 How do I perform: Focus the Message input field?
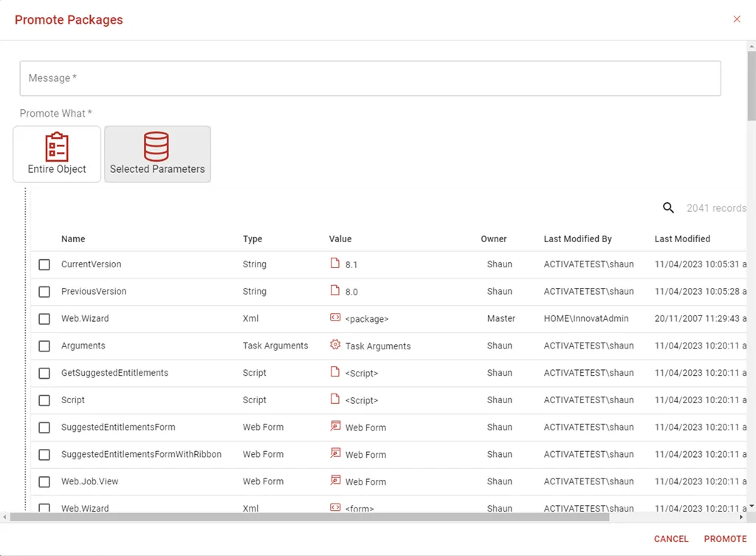coord(371,78)
